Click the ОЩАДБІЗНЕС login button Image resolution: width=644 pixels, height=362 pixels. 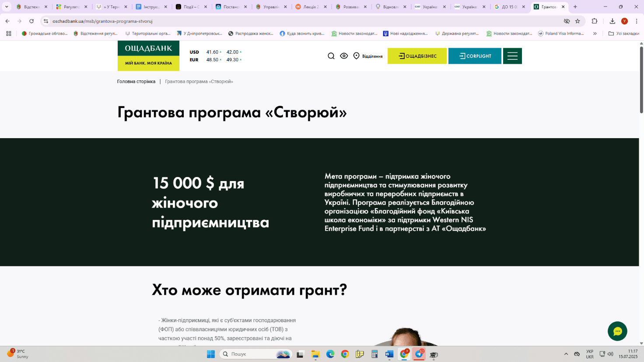417,56
